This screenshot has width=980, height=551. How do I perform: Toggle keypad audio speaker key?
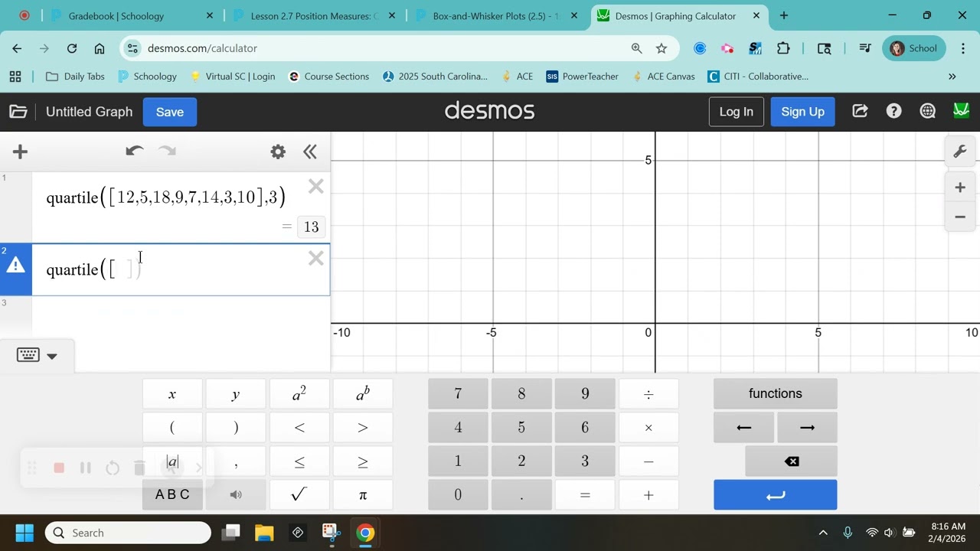236,494
